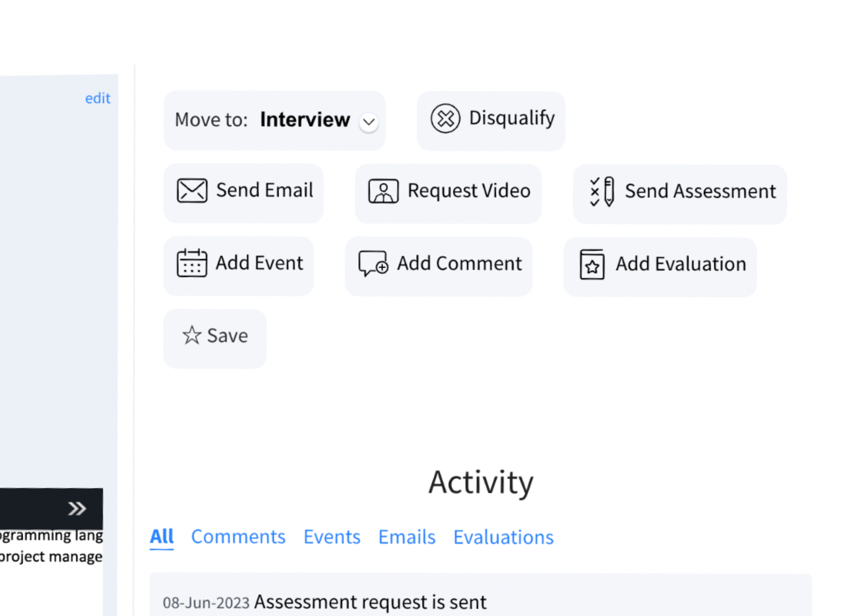Click the star icon next to Save
851x616 pixels.
click(191, 335)
